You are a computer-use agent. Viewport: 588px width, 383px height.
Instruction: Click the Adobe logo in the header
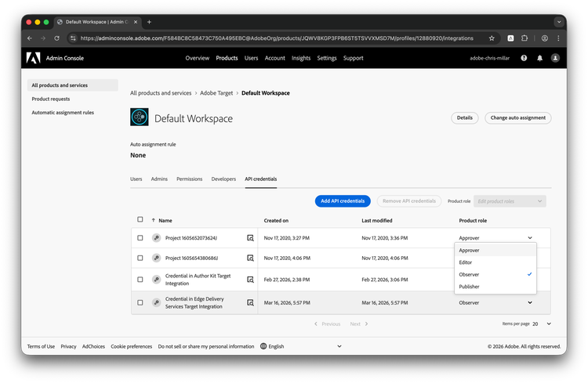tap(34, 58)
